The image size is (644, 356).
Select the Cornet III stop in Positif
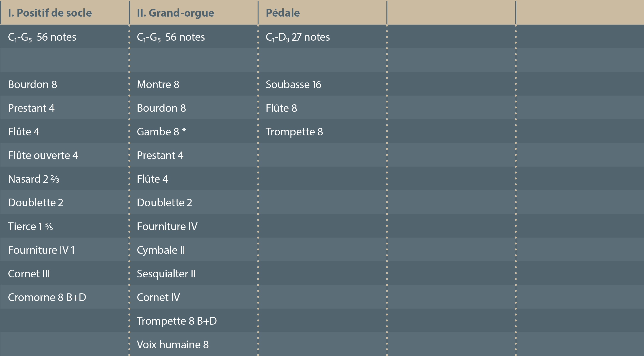tap(29, 274)
